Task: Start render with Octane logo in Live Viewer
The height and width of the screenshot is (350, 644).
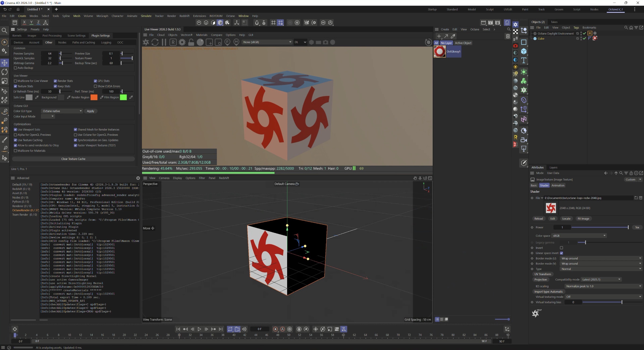Action: [146, 42]
